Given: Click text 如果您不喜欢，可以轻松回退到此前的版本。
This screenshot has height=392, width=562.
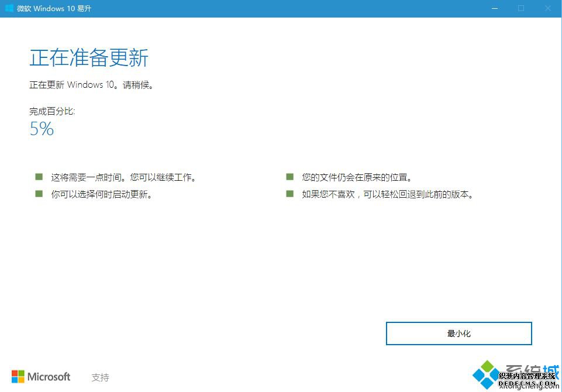Looking at the screenshot, I should pyautogui.click(x=388, y=194).
